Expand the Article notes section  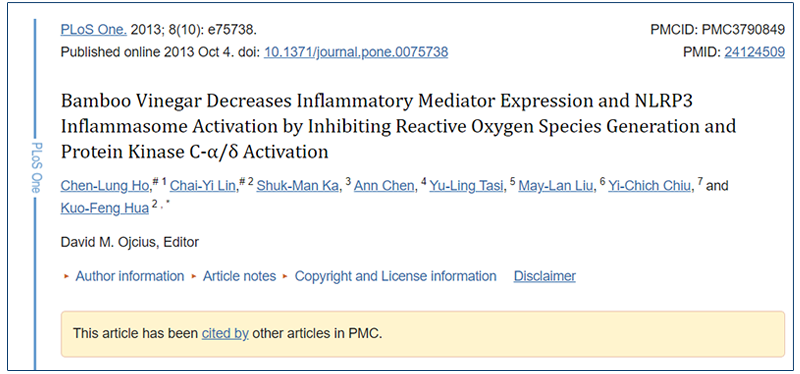[239, 277]
